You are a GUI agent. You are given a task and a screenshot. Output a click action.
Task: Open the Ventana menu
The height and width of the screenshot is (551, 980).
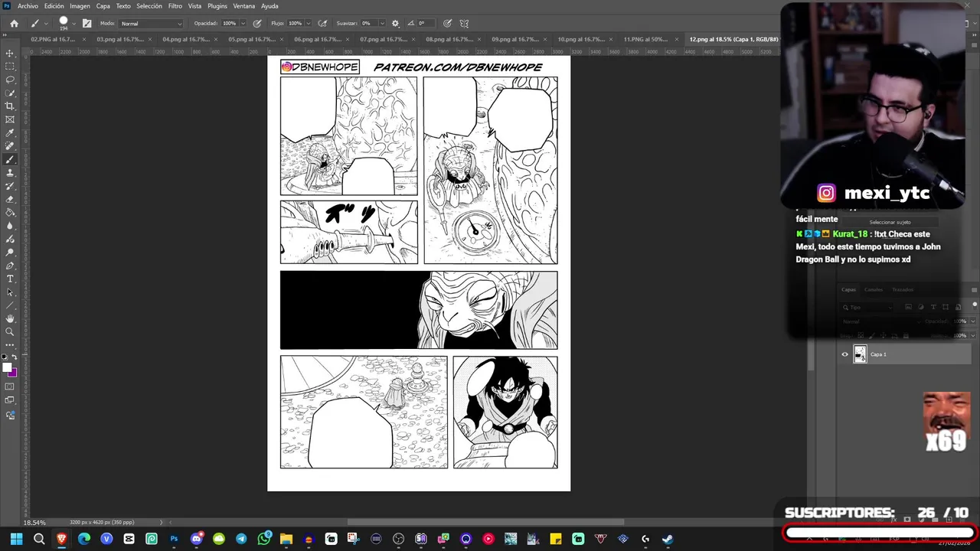[244, 6]
